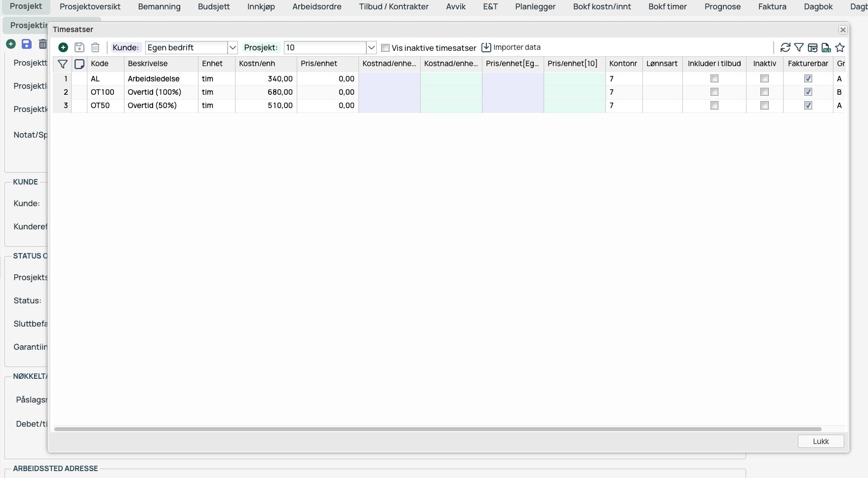
Task: Switch to the Dagbok tab
Action: (818, 6)
